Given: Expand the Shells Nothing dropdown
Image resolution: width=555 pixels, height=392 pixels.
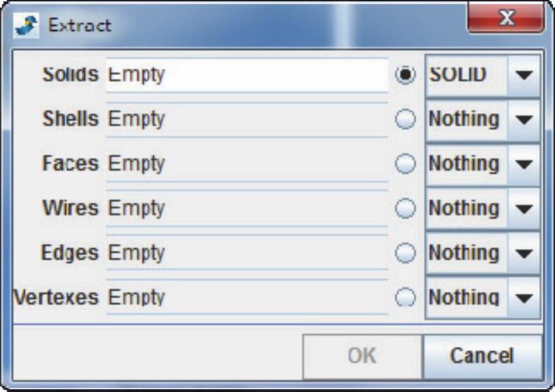Looking at the screenshot, I should pos(524,119).
